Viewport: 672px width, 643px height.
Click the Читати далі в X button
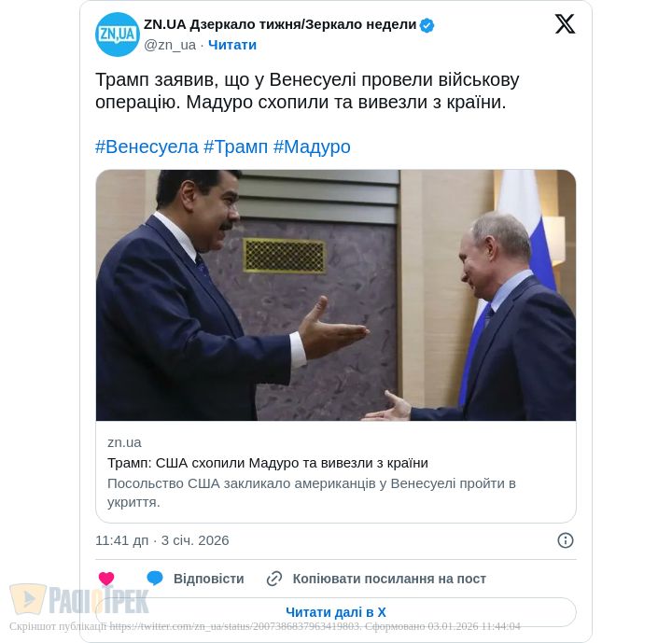(x=336, y=612)
